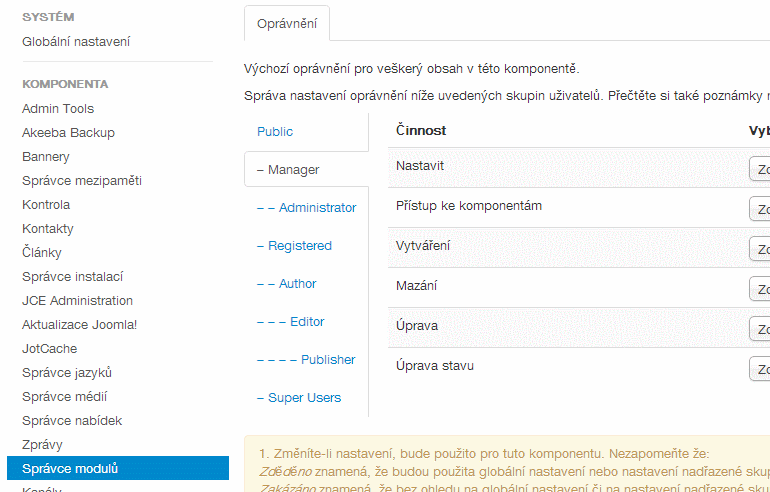Select the highlighted Správce modulů item
770x492 pixels.
(x=70, y=469)
